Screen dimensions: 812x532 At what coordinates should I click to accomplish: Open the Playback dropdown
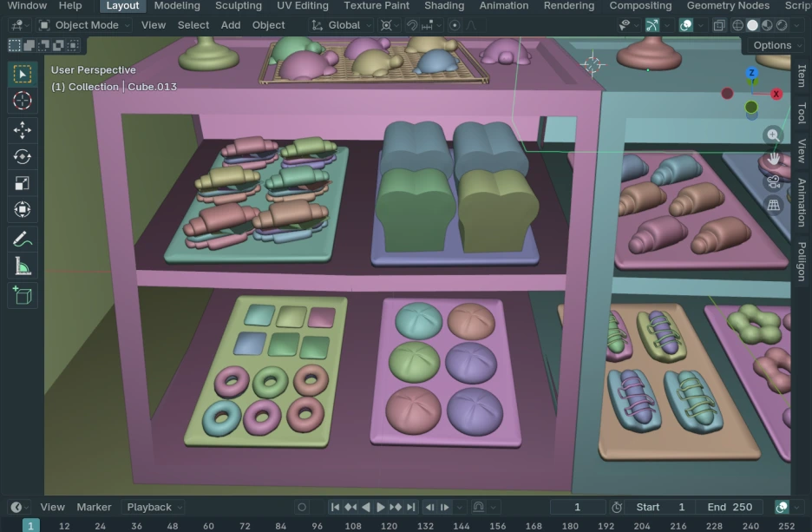154,507
